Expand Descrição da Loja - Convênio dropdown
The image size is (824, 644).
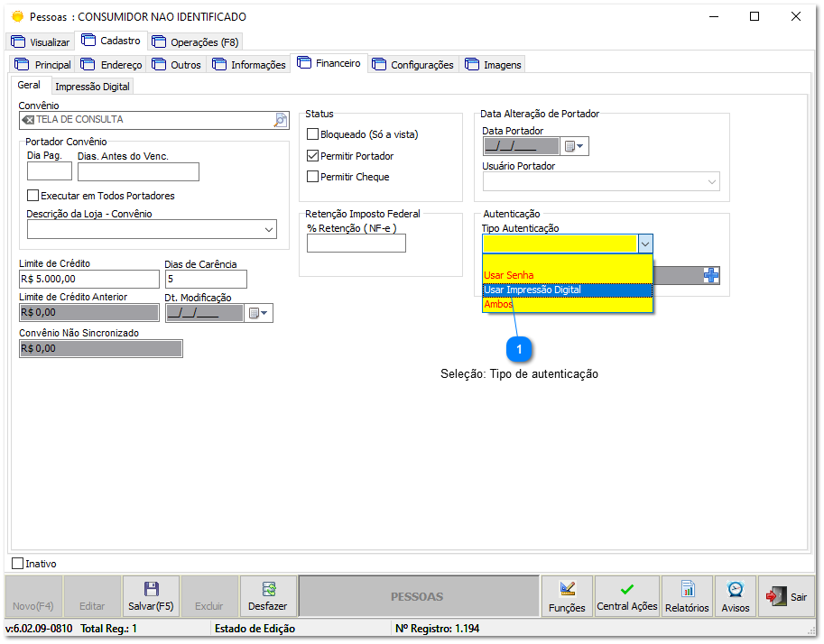269,231
